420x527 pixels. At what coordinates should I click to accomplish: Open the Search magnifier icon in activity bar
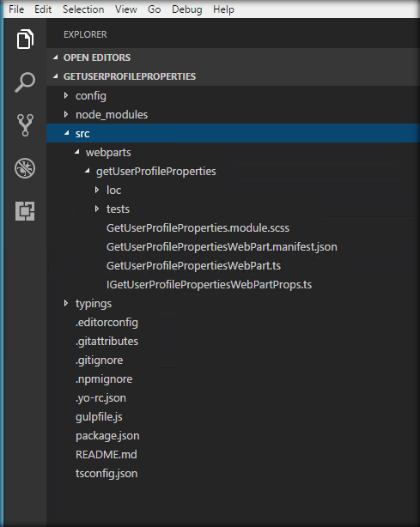(x=25, y=82)
